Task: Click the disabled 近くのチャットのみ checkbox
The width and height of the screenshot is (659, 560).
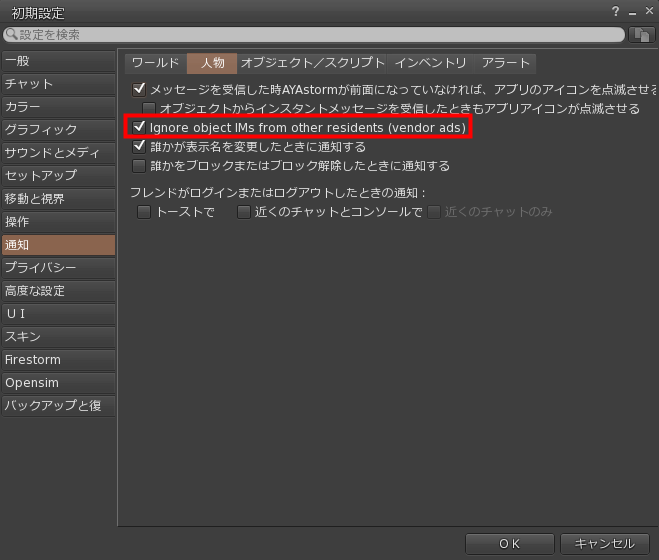Action: pyautogui.click(x=434, y=211)
